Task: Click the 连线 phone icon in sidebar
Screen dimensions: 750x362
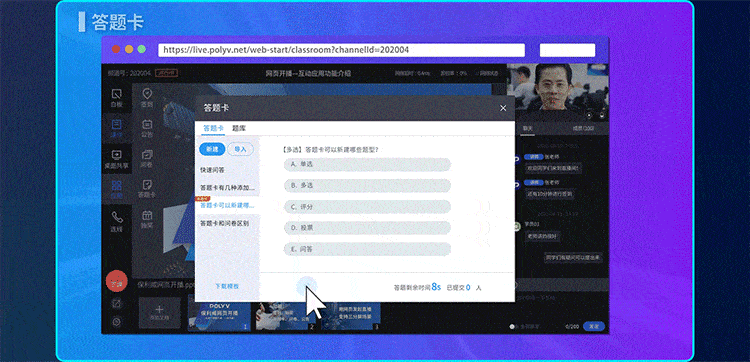Action: [x=116, y=222]
